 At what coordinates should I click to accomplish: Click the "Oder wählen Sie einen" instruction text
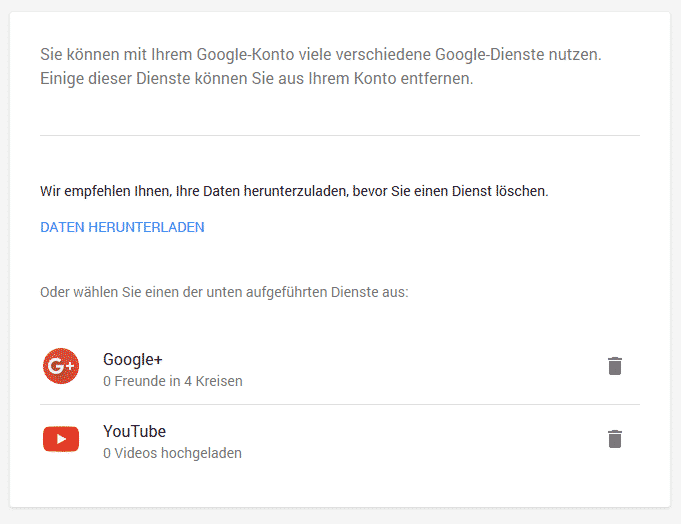click(x=224, y=292)
